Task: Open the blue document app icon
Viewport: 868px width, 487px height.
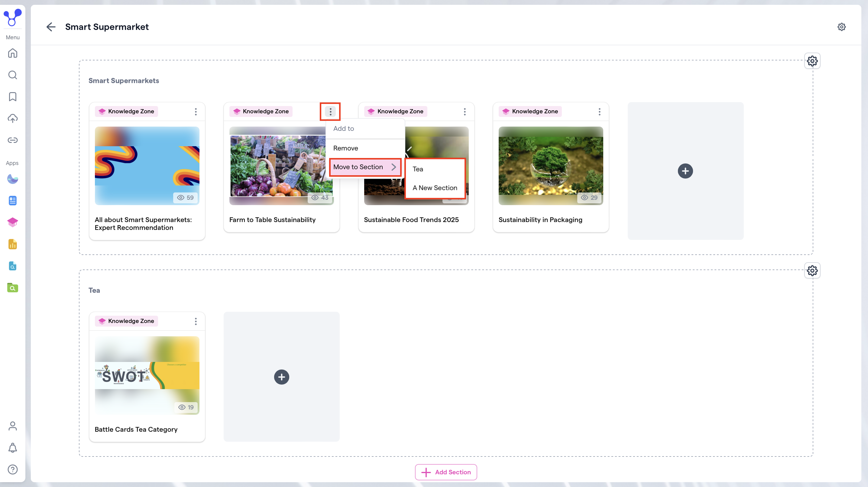Action: (12, 201)
